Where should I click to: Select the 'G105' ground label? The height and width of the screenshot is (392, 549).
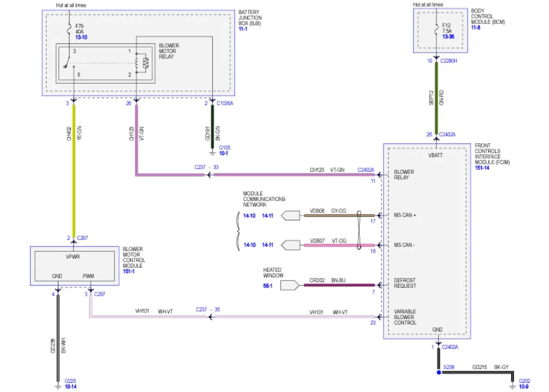pyautogui.click(x=225, y=148)
